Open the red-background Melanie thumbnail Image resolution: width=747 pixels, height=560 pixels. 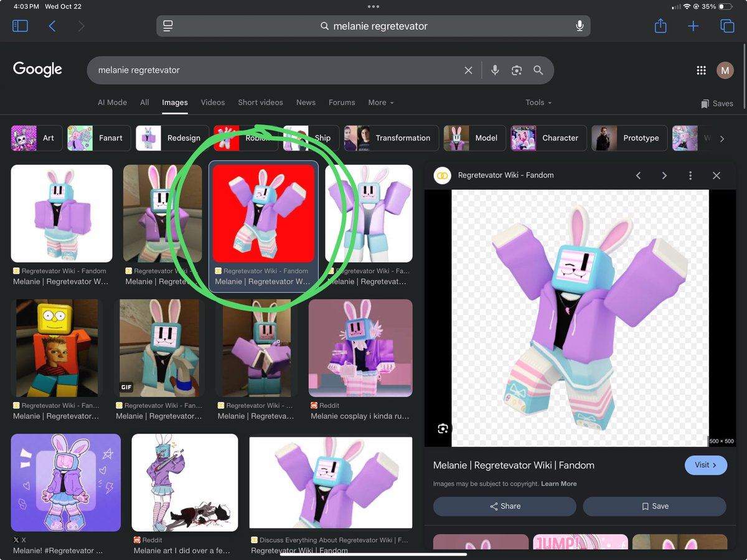pyautogui.click(x=263, y=213)
